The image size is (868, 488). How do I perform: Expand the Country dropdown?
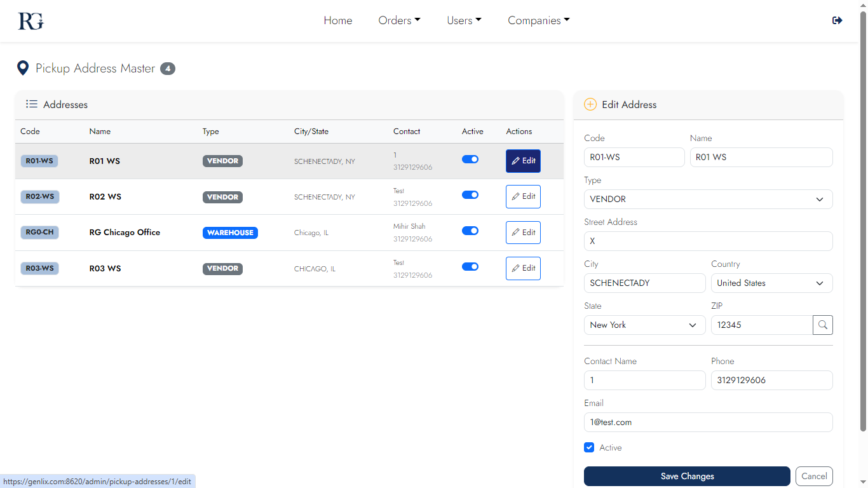point(771,283)
